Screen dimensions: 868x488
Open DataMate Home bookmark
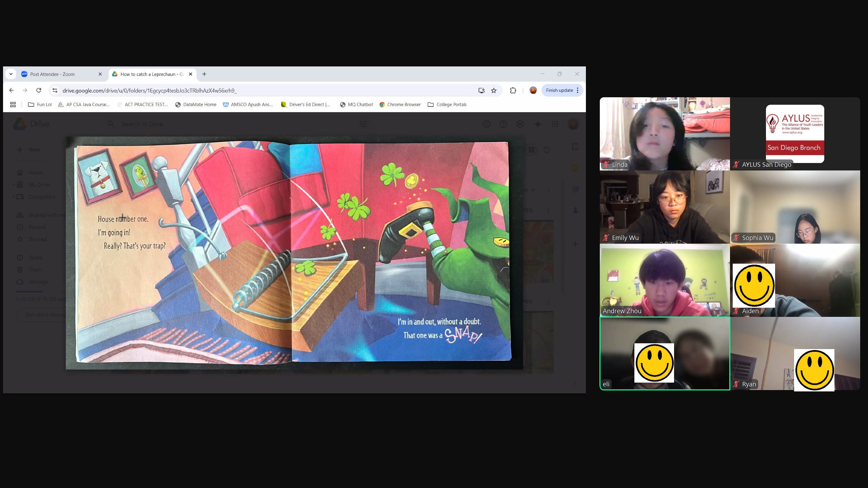[196, 105]
